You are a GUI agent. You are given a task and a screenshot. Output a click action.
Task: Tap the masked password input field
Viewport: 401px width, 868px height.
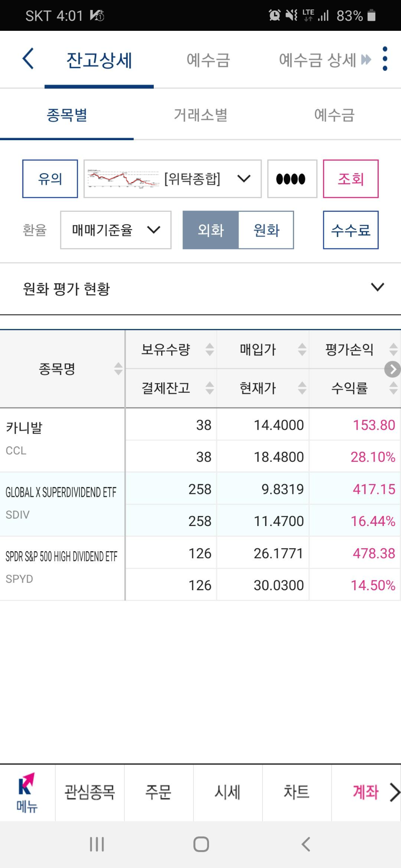(292, 179)
